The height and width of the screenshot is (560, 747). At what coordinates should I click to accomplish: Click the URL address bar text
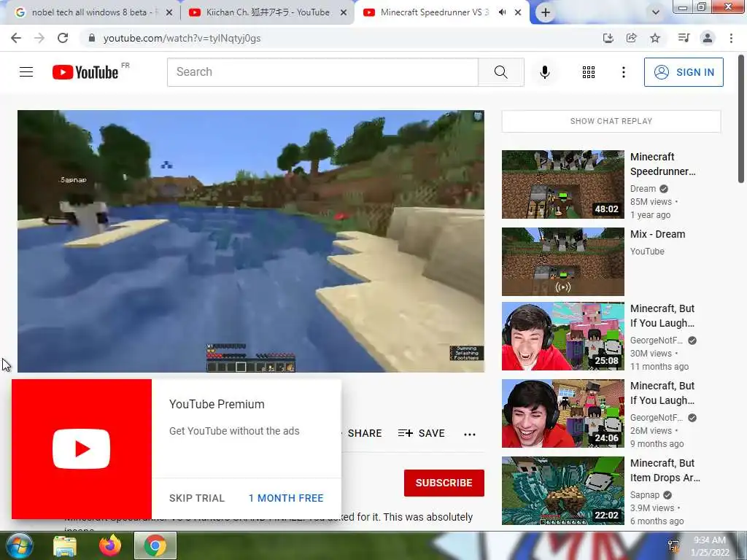pyautogui.click(x=182, y=38)
